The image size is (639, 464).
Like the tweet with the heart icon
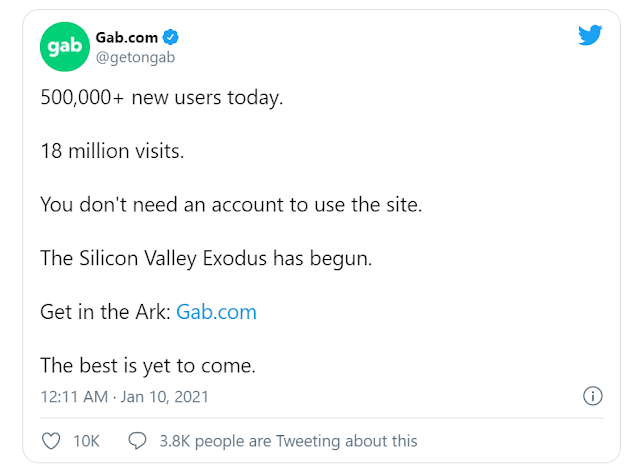[51, 441]
